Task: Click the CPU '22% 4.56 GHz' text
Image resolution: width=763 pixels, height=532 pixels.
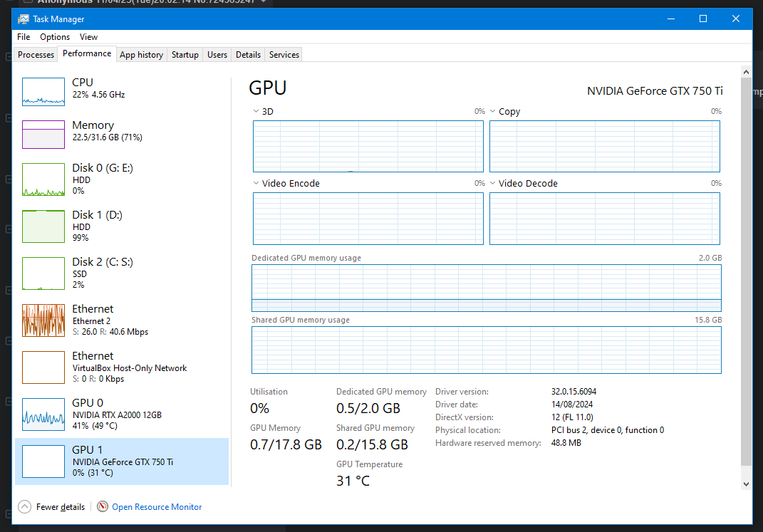Action: point(99,95)
